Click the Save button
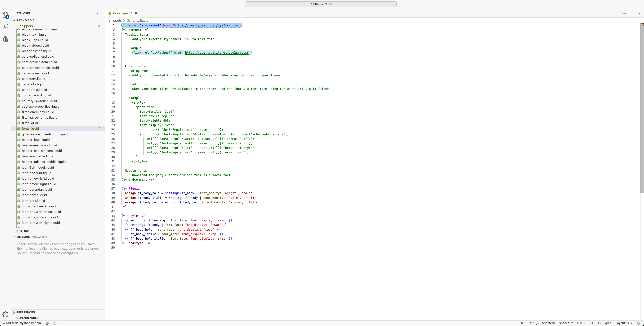644x326 pixels. [x=624, y=13]
